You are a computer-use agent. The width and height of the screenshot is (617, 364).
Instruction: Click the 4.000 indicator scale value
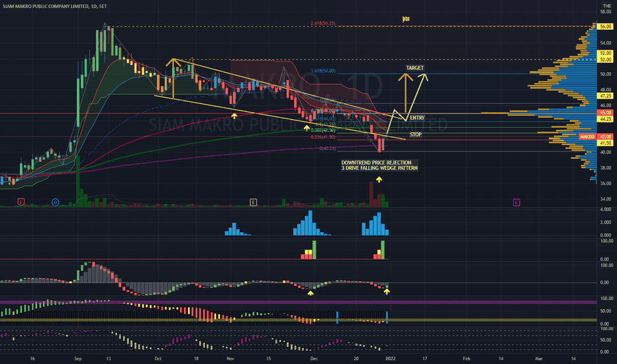(x=606, y=210)
